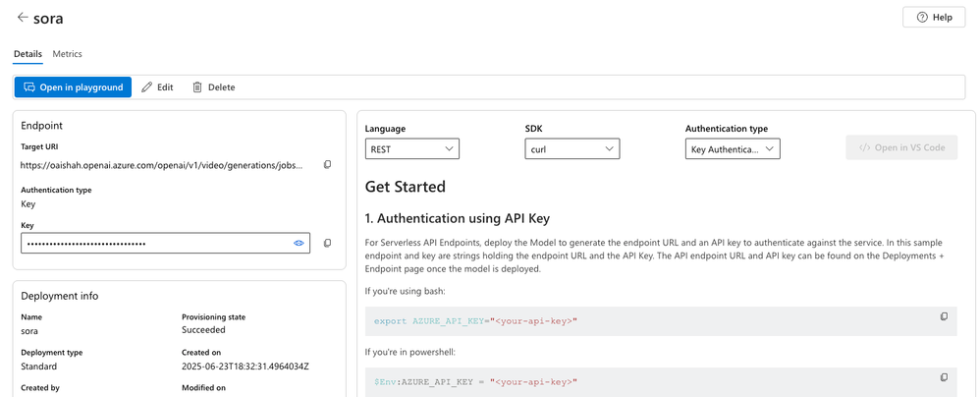Click the Provisioning state Succeeded value

[x=203, y=330]
